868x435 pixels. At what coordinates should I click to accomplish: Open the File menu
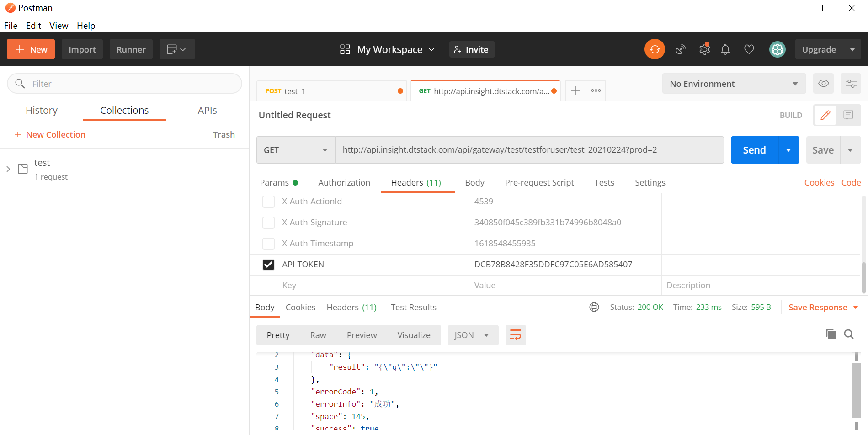click(x=11, y=26)
